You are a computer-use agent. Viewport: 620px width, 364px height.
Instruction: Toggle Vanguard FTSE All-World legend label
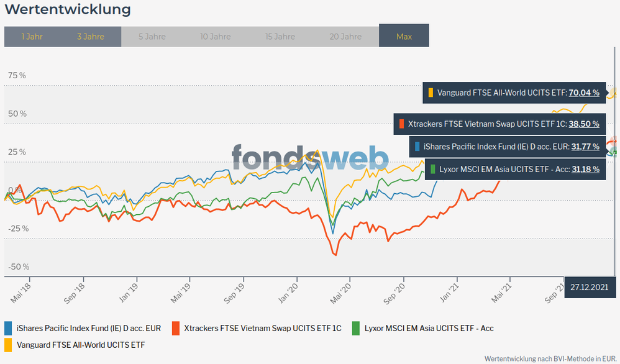tap(81, 345)
